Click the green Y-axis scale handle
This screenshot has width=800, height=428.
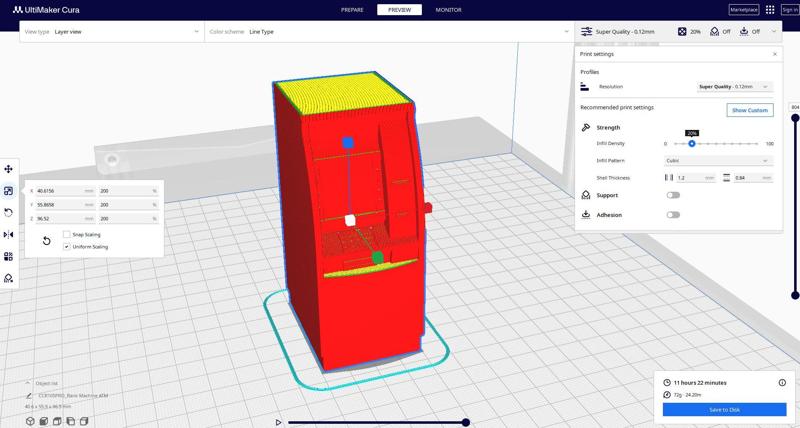(x=378, y=258)
